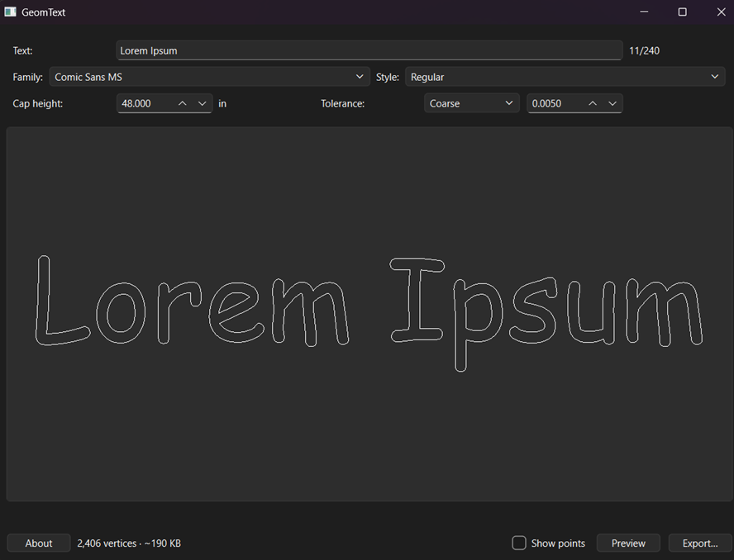Viewport: 734px width, 560px height.
Task: Click the Export... button
Action: [x=700, y=543]
